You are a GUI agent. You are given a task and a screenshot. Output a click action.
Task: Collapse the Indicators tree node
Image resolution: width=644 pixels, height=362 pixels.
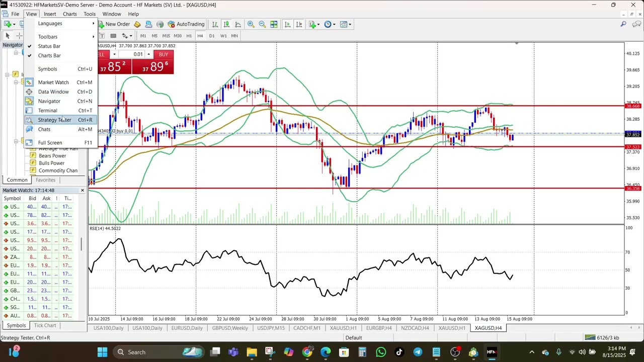(x=7, y=74)
